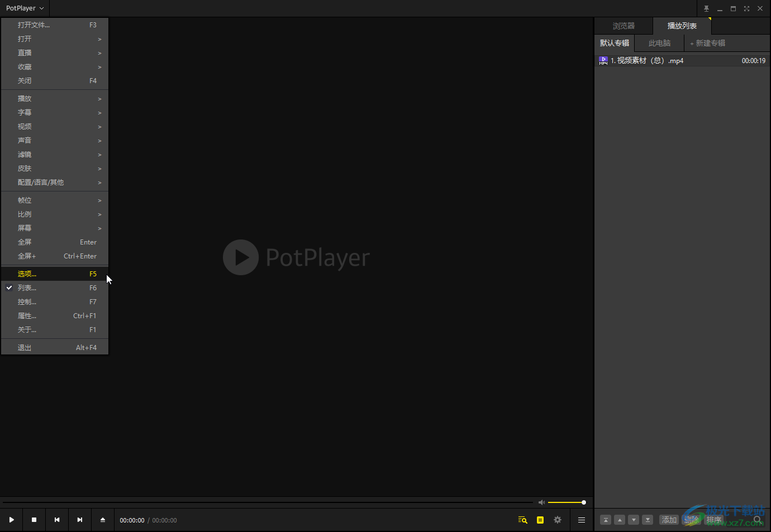This screenshot has height=532, width=771.
Task: Expand the 视频 submenu
Action: (55, 127)
